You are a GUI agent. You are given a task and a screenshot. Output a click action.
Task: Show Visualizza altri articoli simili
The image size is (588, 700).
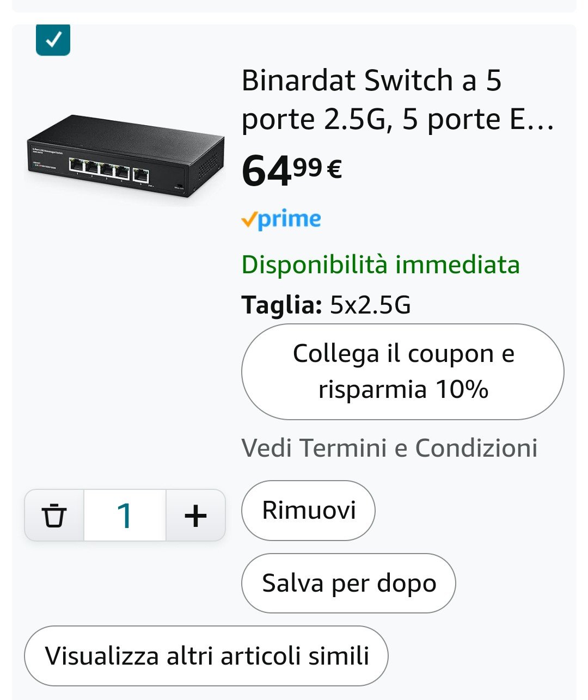pos(206,656)
